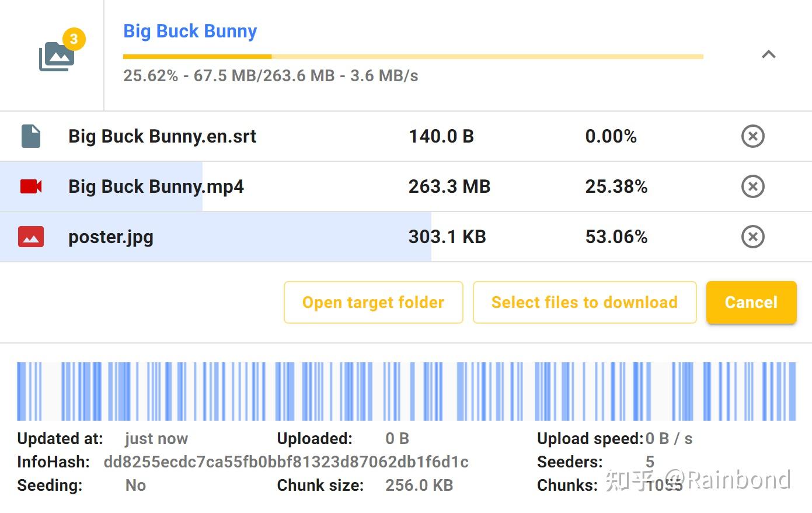Click the video camera icon for Big Buck Bunny.mp4
Viewport: 812px width, 513px height.
32,186
